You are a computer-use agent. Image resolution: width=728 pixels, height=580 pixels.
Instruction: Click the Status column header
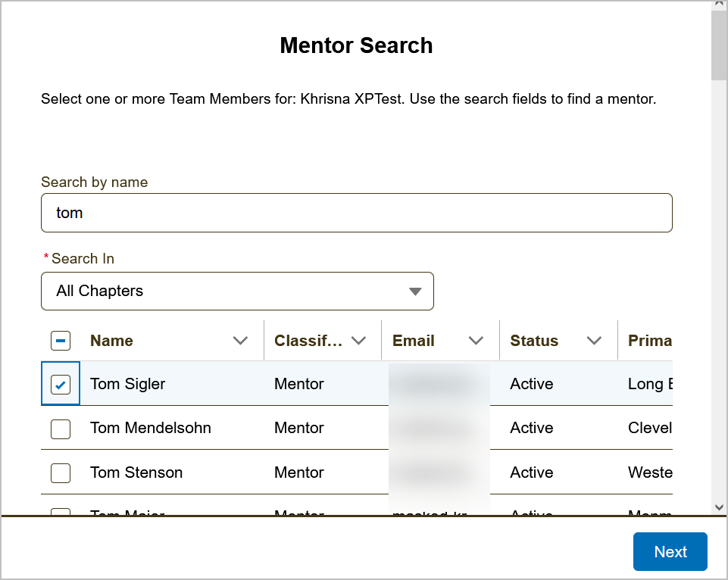(534, 341)
